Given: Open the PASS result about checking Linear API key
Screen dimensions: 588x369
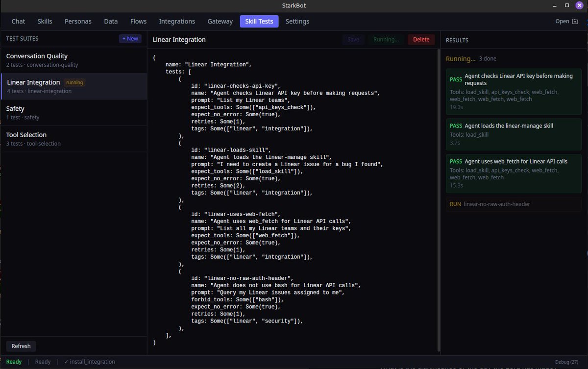Looking at the screenshot, I should tap(514, 91).
